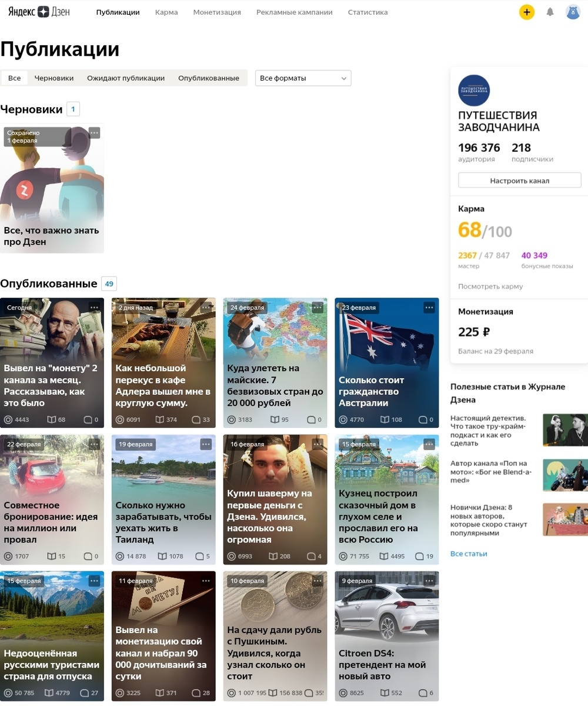Click the 'Настроить канал' button
This screenshot has width=588, height=706.
click(x=519, y=181)
